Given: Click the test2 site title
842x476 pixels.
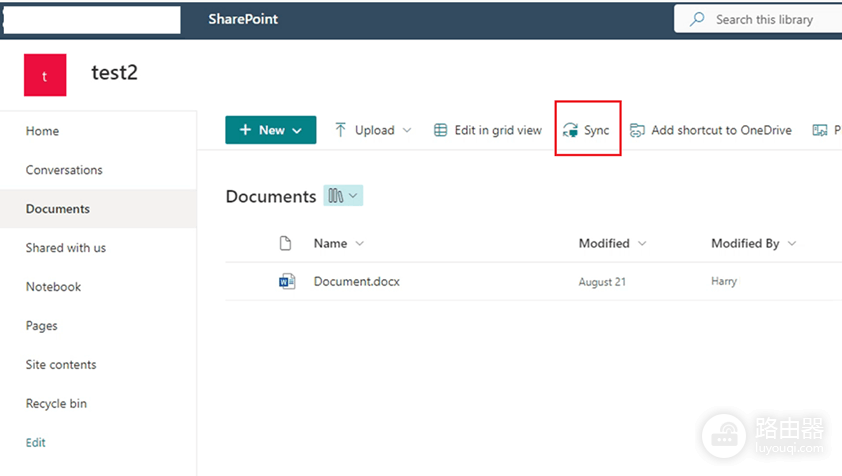Looking at the screenshot, I should click(x=114, y=73).
